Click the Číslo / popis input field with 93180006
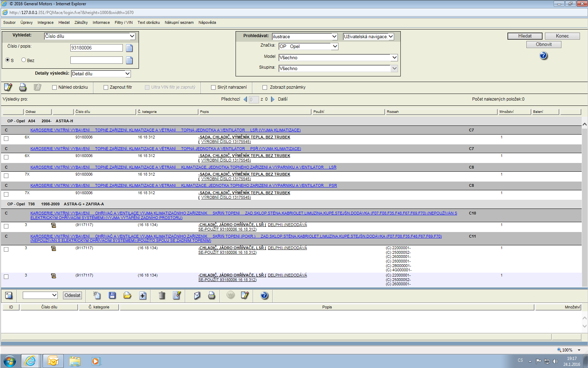The image size is (588, 368). tap(96, 48)
